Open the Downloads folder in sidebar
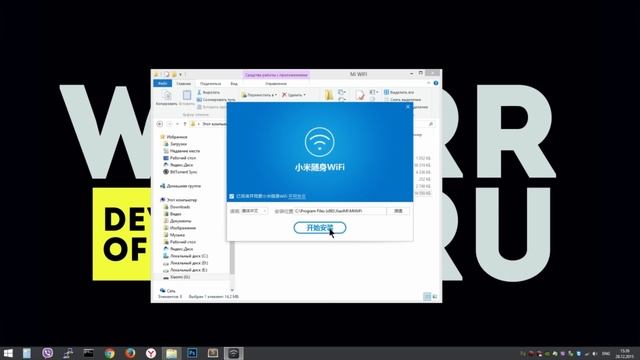 pyautogui.click(x=176, y=207)
